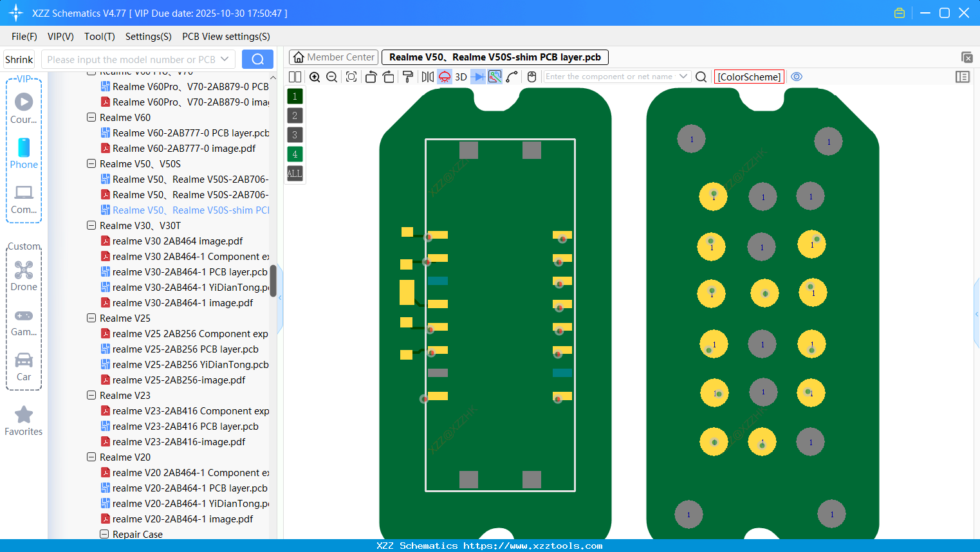Collapse the Realme V20 folder
This screenshot has width=980, height=552.
(x=91, y=457)
